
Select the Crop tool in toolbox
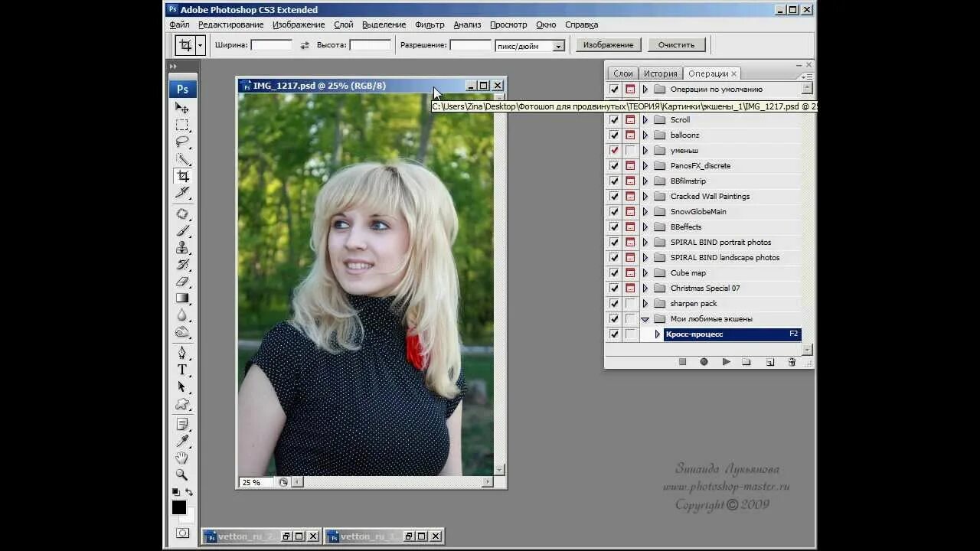182,176
